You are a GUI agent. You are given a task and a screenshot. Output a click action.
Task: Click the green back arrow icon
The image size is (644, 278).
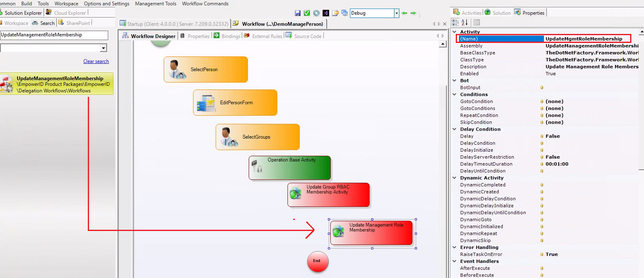coord(404,13)
